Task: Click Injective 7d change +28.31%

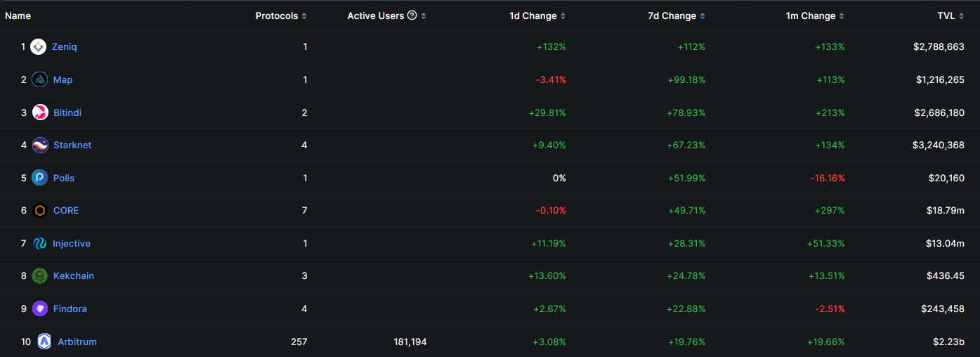Action: [686, 243]
